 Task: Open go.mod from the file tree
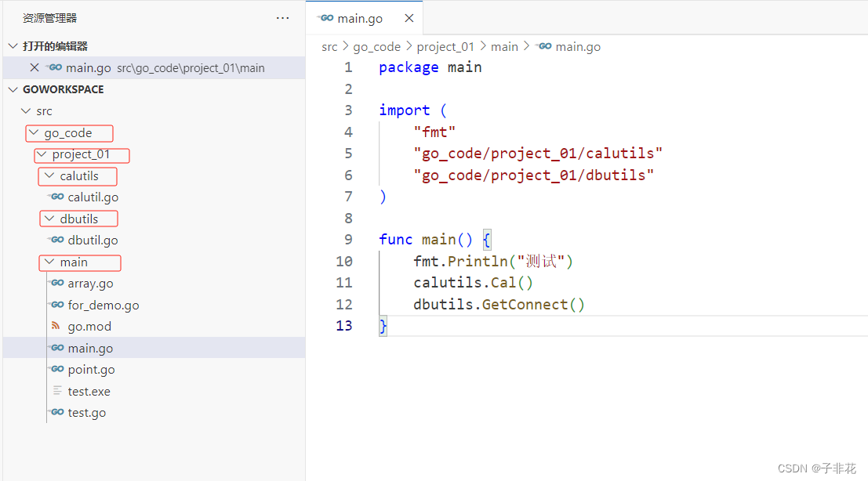(89, 327)
